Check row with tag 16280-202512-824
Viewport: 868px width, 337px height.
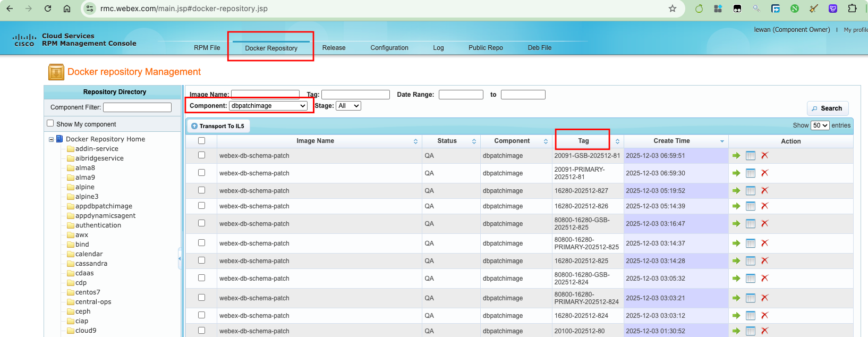point(201,315)
